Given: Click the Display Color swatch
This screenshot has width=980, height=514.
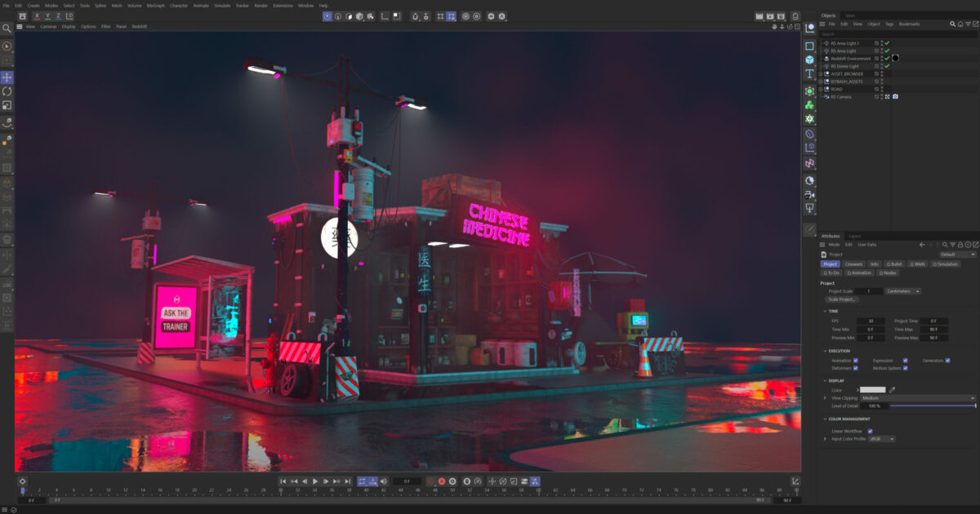Looking at the screenshot, I should pos(873,389).
